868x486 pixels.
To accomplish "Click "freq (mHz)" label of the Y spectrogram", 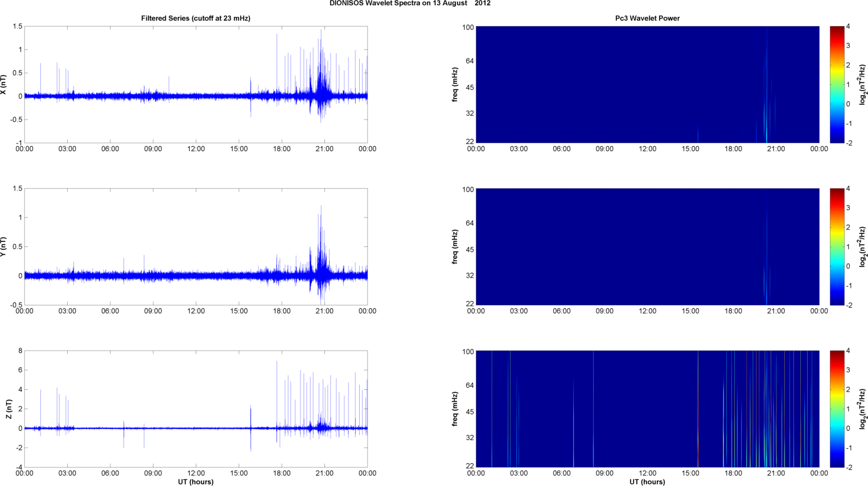I will (x=455, y=246).
